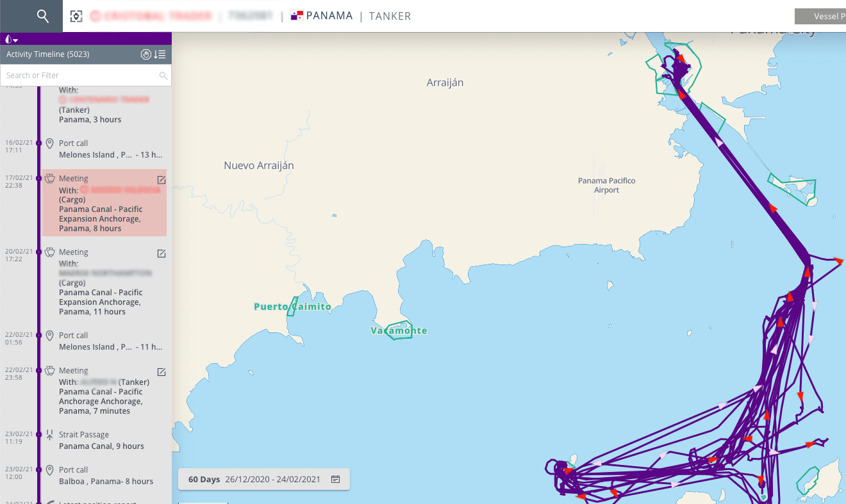Click the Puerto Caimito port label
The image size is (846, 504).
point(292,307)
